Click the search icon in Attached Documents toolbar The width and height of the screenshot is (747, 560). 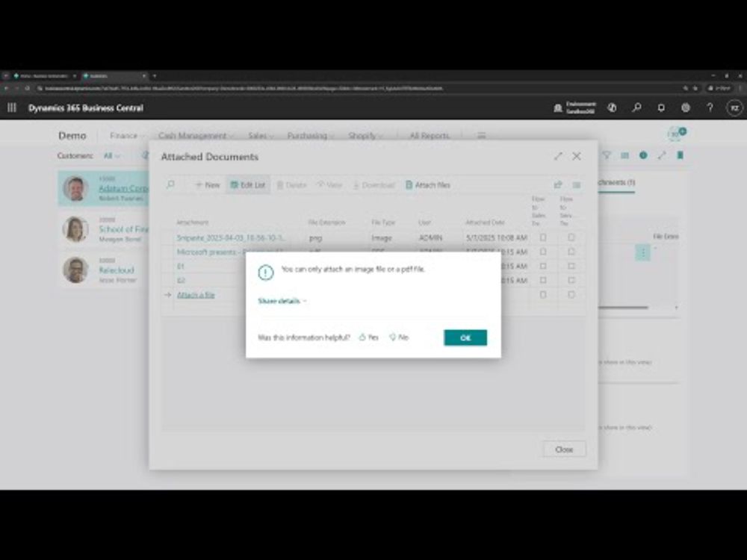pyautogui.click(x=170, y=184)
